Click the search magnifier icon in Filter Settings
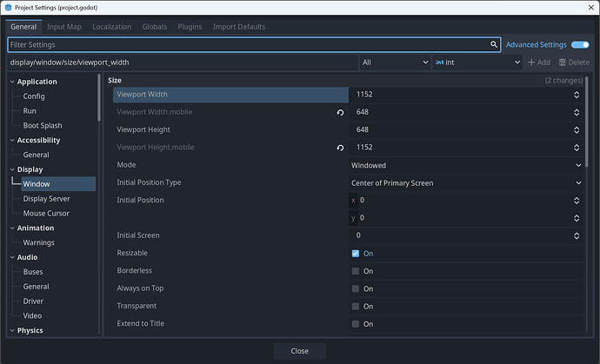Viewport: 600px width, 364px height. pyautogui.click(x=492, y=44)
